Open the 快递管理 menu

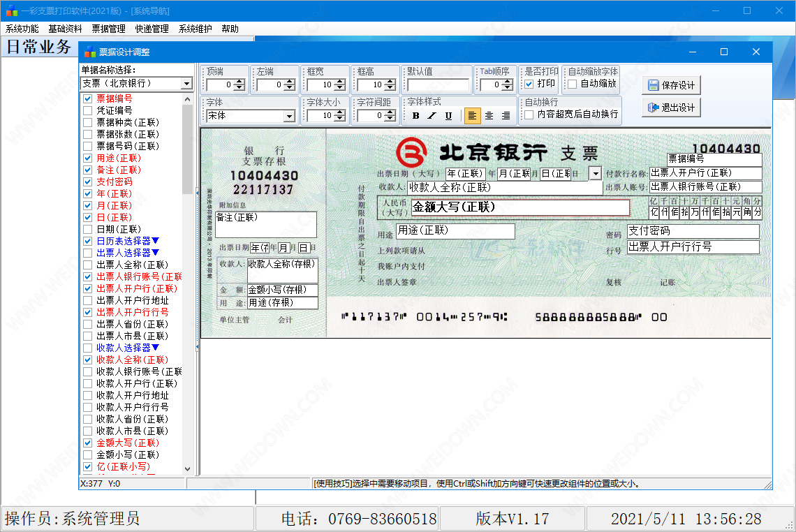[x=152, y=29]
